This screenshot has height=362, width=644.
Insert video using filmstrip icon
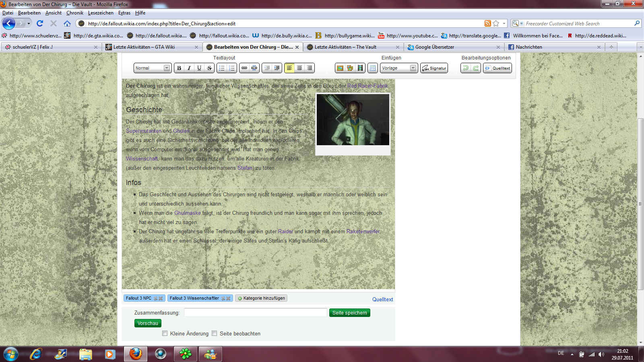(x=360, y=68)
